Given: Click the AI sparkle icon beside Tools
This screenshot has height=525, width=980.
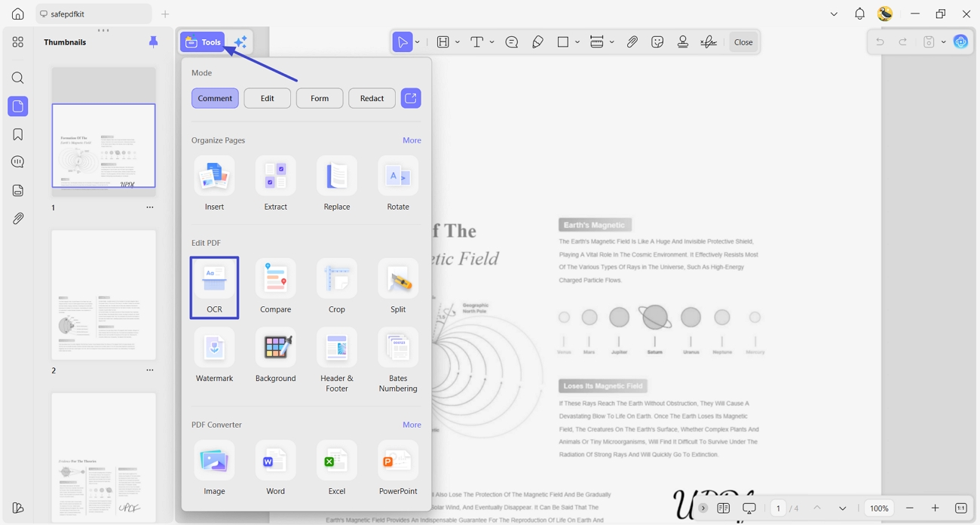Looking at the screenshot, I should pyautogui.click(x=240, y=42).
